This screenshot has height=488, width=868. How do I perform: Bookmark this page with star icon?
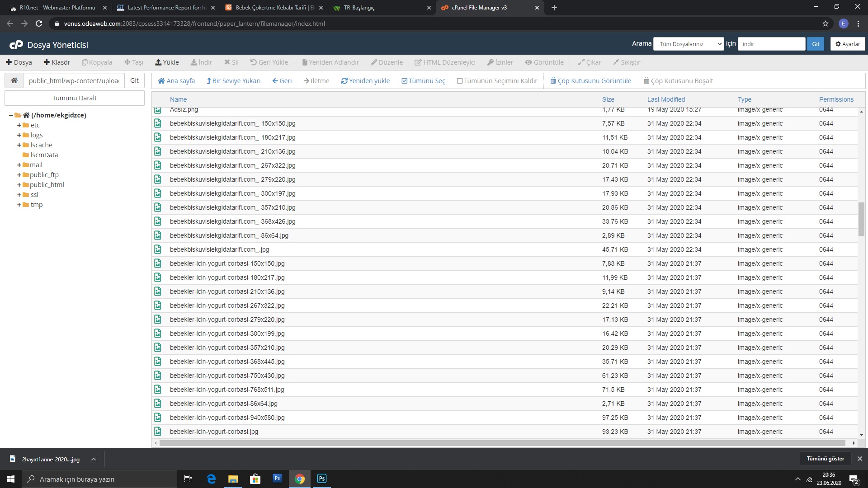(x=825, y=23)
